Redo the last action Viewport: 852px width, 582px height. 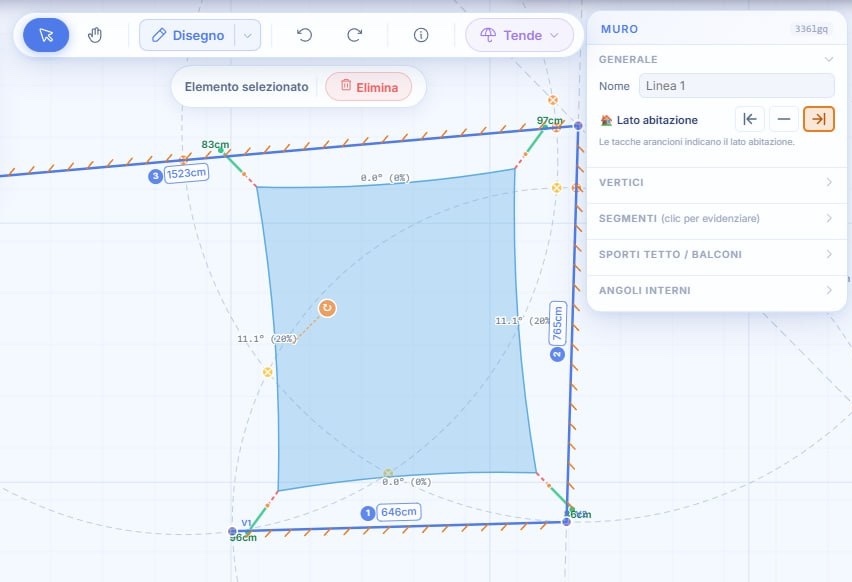click(x=354, y=35)
